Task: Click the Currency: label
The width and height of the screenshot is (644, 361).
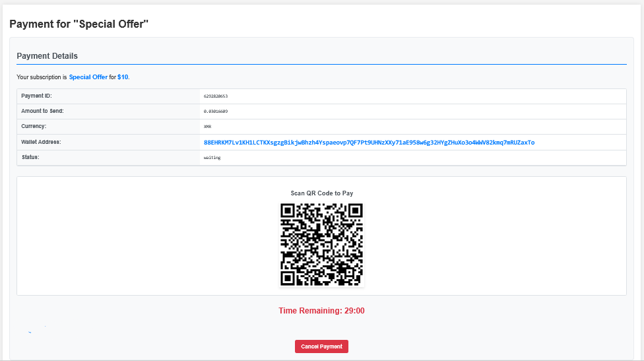Action: [x=34, y=126]
